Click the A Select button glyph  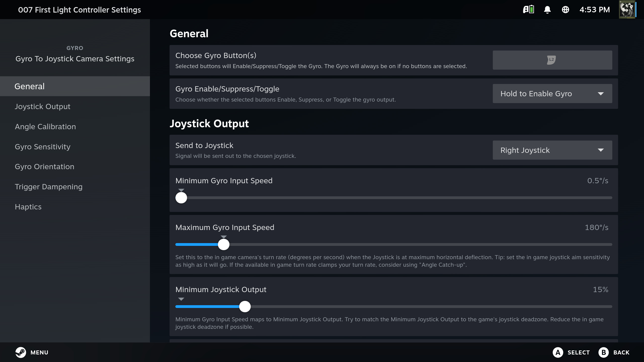coord(558,352)
